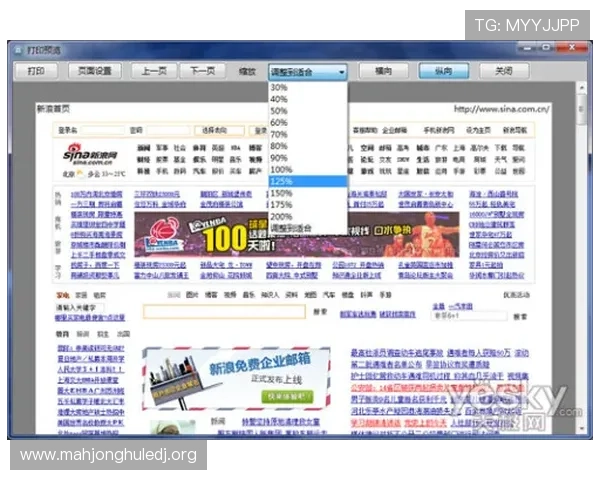
Task: Click the 关闭 close preview button
Action: coord(504,71)
